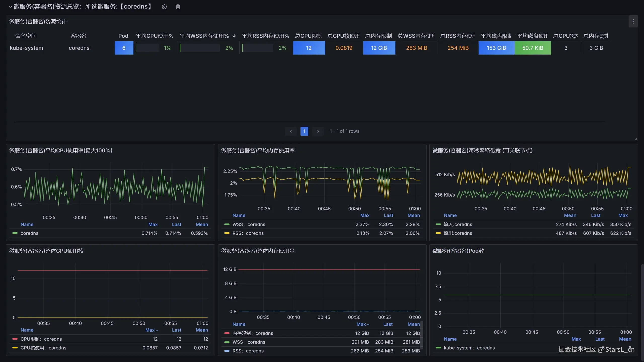Click sort arrow on 平均WSS内存使用% column

coord(234,36)
